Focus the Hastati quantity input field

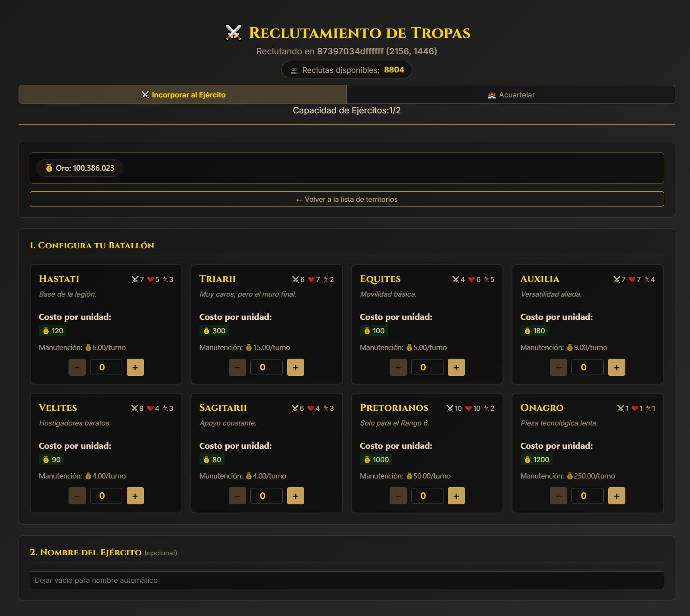[106, 367]
